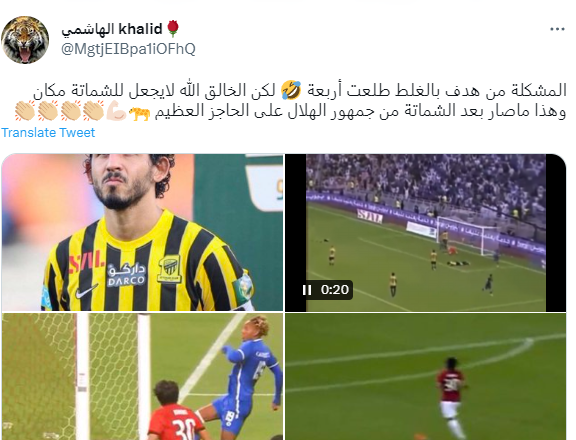This screenshot has width=576, height=440.
Task: Click the tiger profile avatar
Action: click(x=25, y=40)
